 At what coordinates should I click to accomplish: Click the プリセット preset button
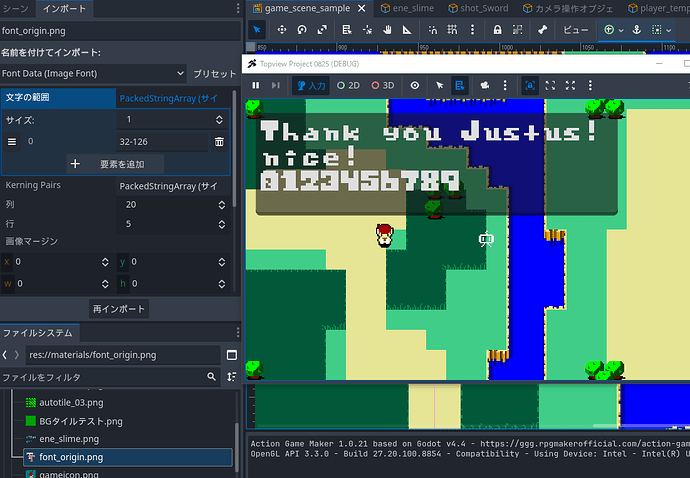[x=215, y=74]
